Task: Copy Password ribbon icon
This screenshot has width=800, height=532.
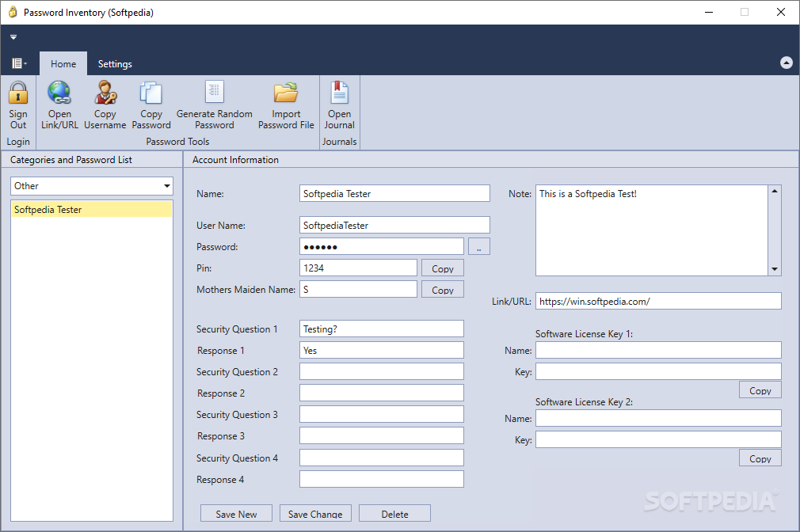Action: pos(151,93)
